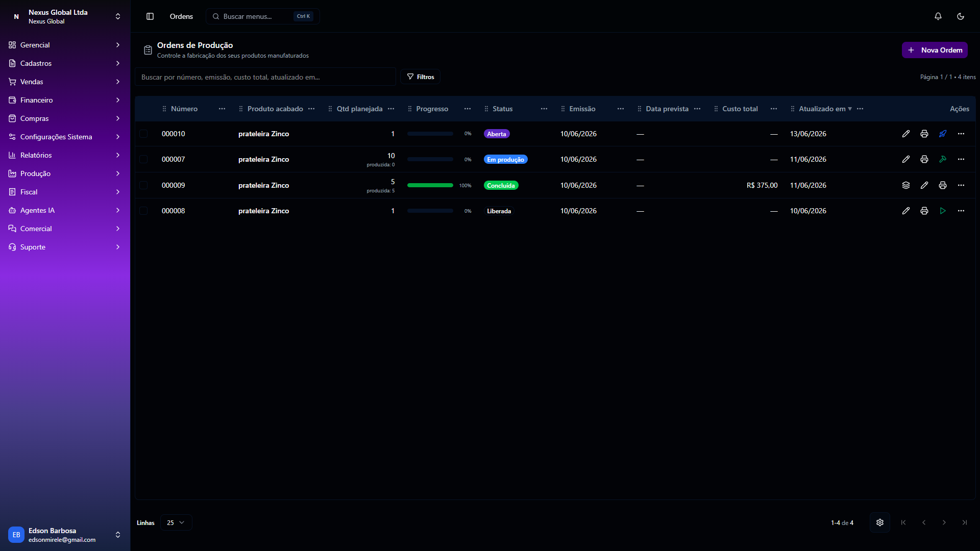This screenshot has height=551, width=980.
Task: Edit order 000010 with pencil icon
Action: [x=906, y=134]
